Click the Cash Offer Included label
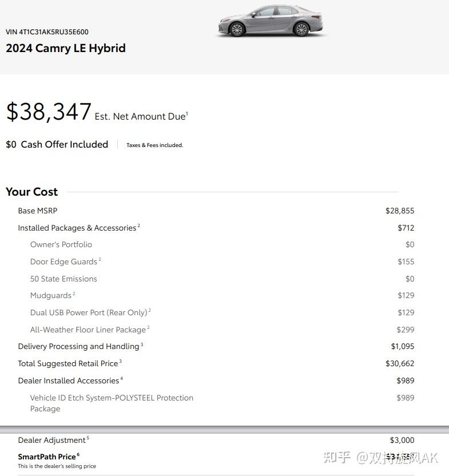The height and width of the screenshot is (476, 449). coord(65,144)
